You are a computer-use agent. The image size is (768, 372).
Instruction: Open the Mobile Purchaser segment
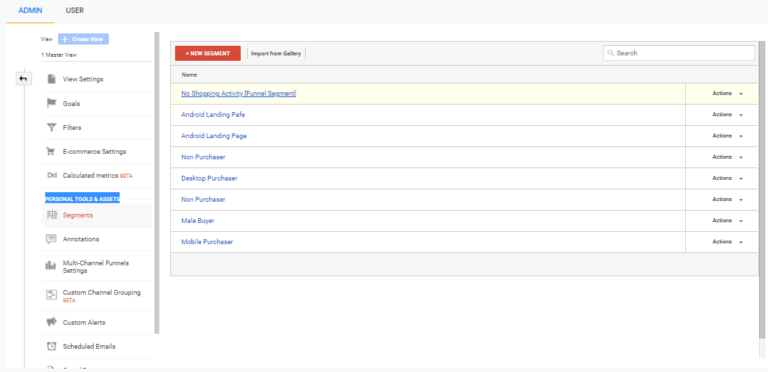coord(207,242)
